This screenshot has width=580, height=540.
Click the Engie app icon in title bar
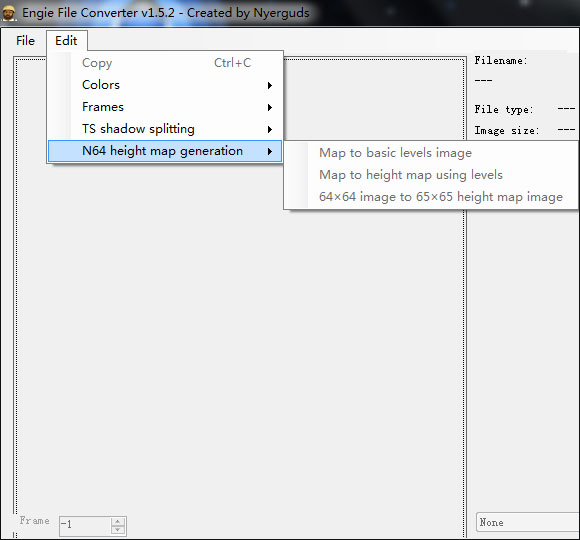click(8, 13)
